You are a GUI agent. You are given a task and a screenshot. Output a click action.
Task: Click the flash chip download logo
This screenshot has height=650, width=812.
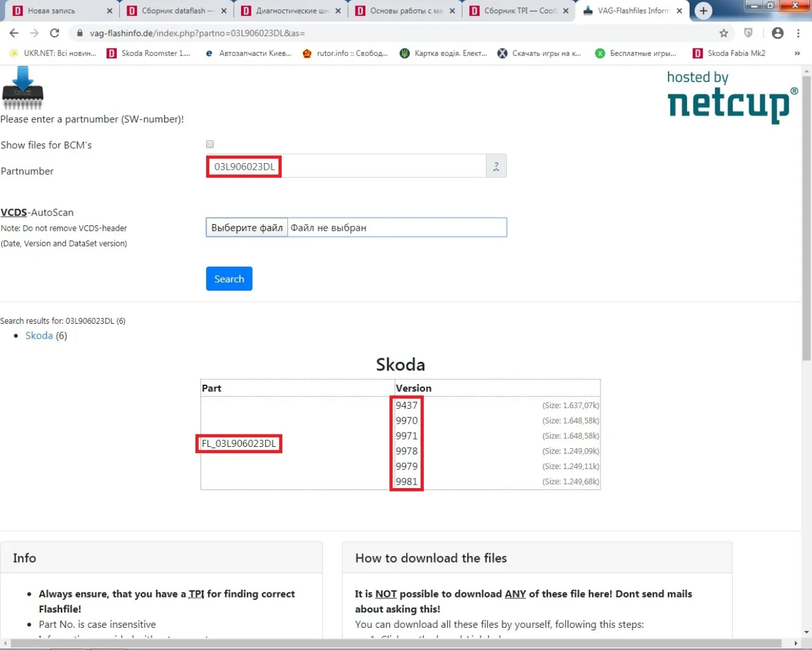click(23, 88)
